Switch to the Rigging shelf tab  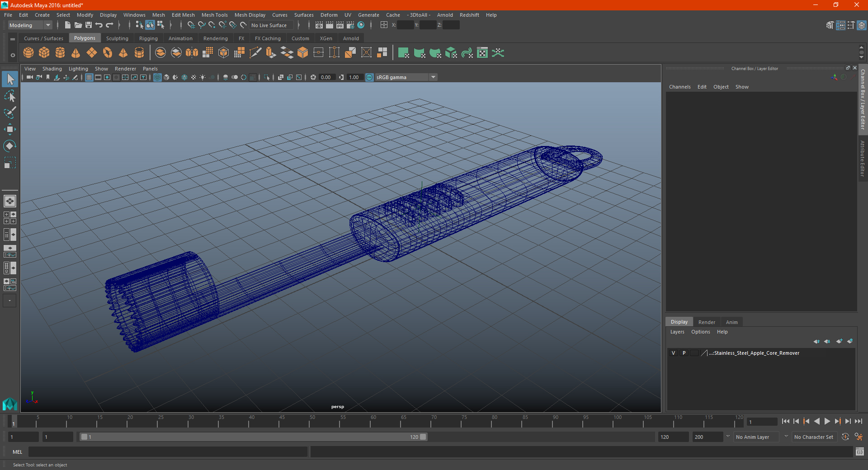[x=148, y=38]
